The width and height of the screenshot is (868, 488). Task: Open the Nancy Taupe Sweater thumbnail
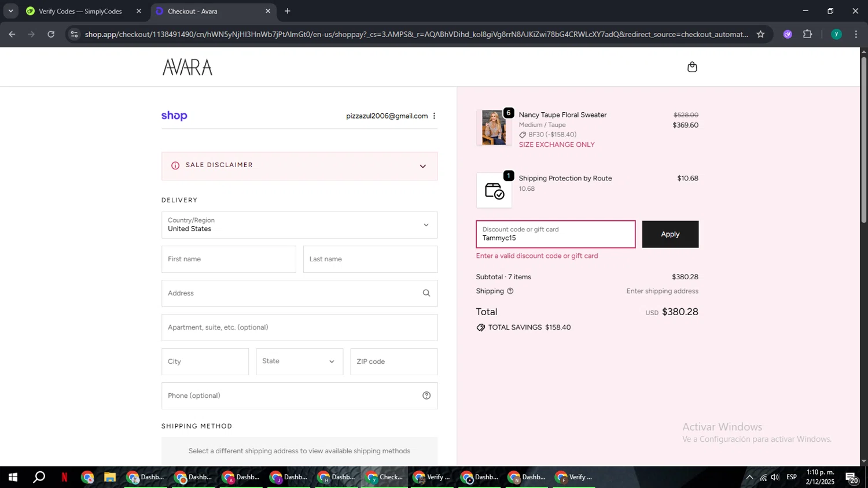(494, 127)
